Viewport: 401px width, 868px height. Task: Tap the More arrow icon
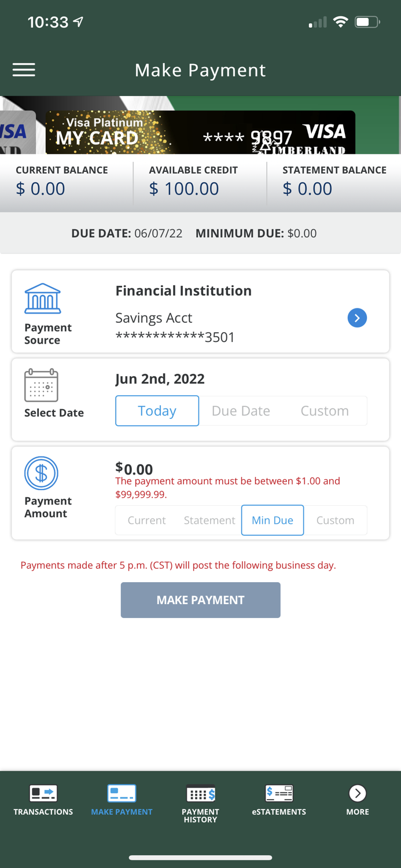click(x=357, y=793)
